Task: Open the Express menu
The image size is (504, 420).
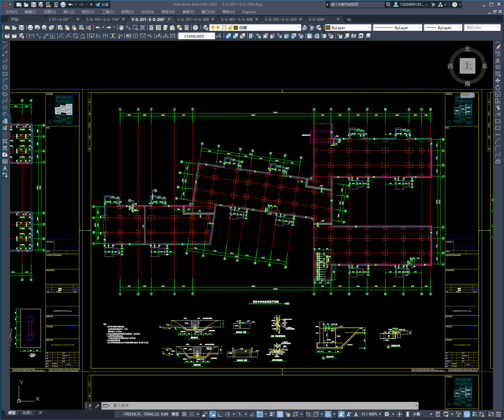Action: click(249, 12)
